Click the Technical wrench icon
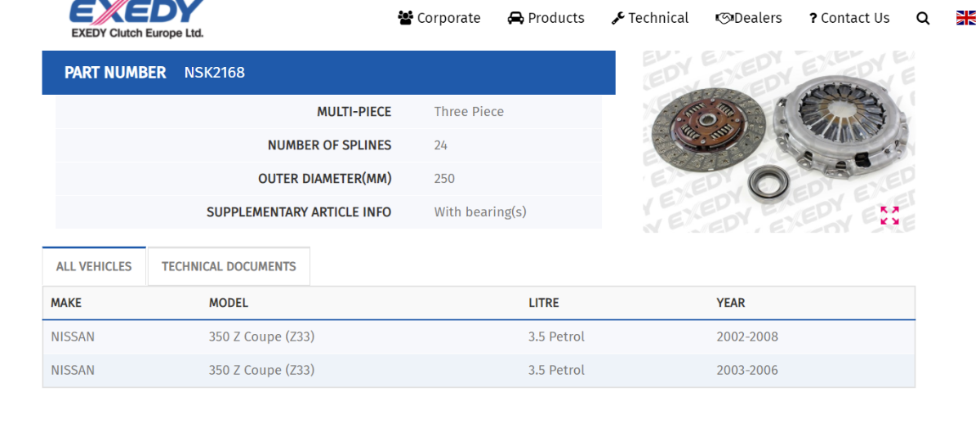The height and width of the screenshot is (423, 980). point(617,18)
